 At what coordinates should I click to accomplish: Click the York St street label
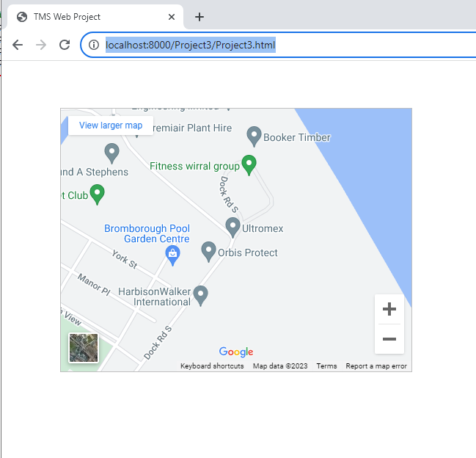click(125, 260)
